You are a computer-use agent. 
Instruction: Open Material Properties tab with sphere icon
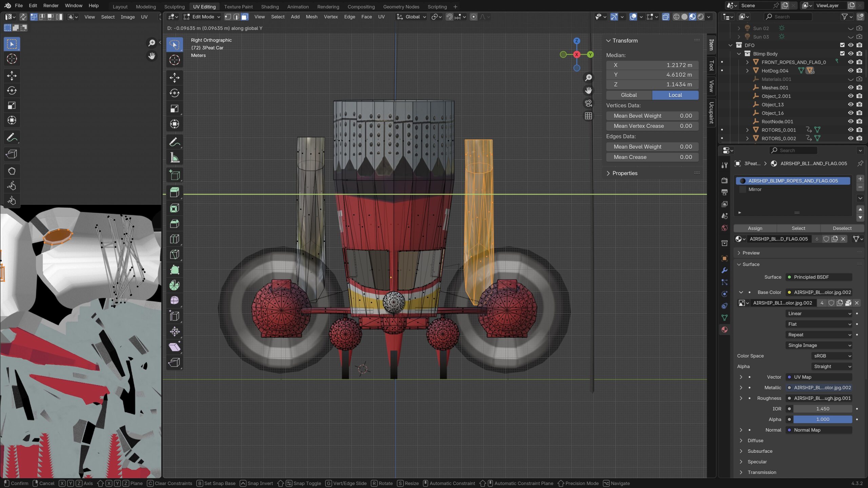coord(724,329)
